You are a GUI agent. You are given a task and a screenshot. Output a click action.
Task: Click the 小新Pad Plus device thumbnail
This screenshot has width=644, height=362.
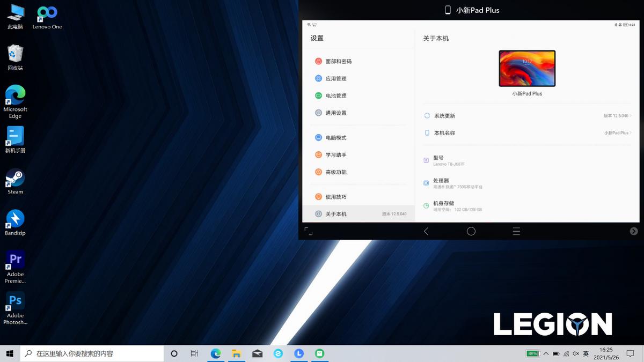coord(527,68)
